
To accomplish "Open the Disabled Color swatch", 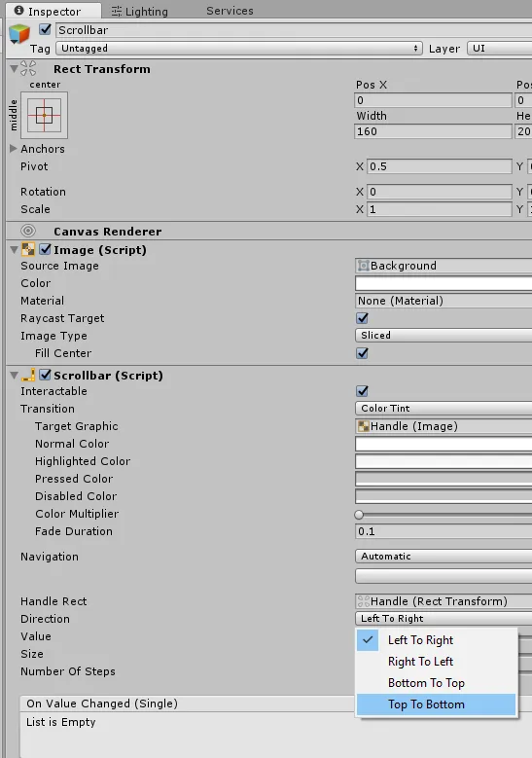I will coord(443,496).
